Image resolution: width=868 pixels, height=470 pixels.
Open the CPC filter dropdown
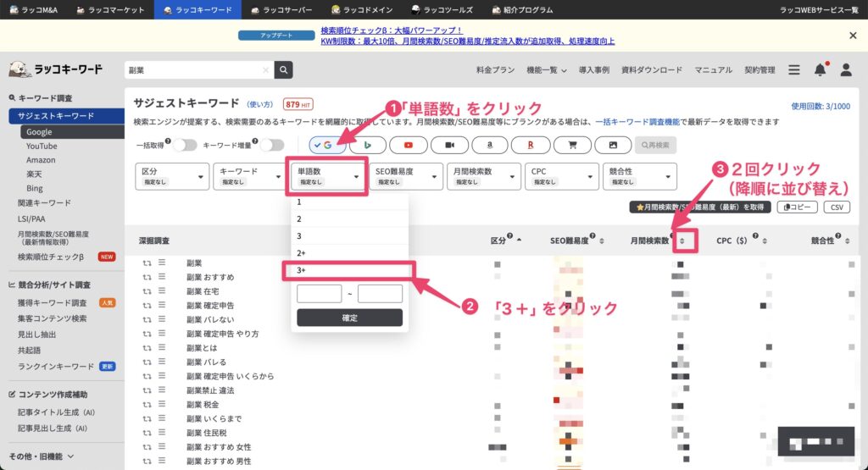561,176
